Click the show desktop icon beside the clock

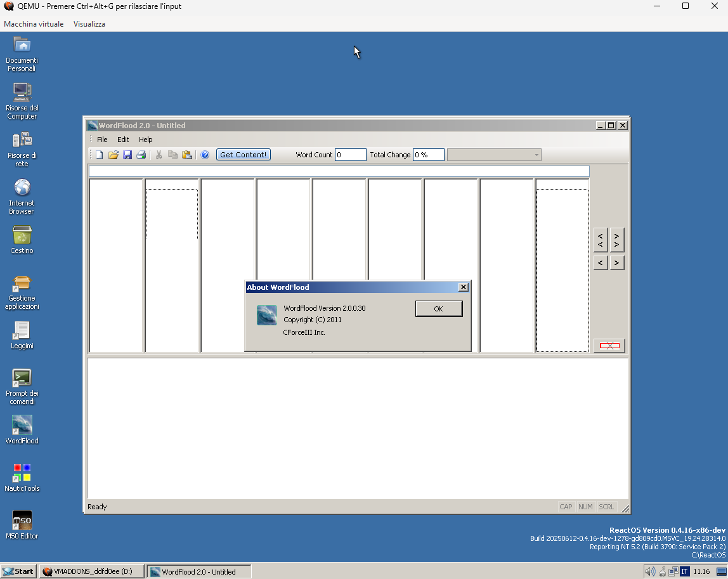[722, 571]
